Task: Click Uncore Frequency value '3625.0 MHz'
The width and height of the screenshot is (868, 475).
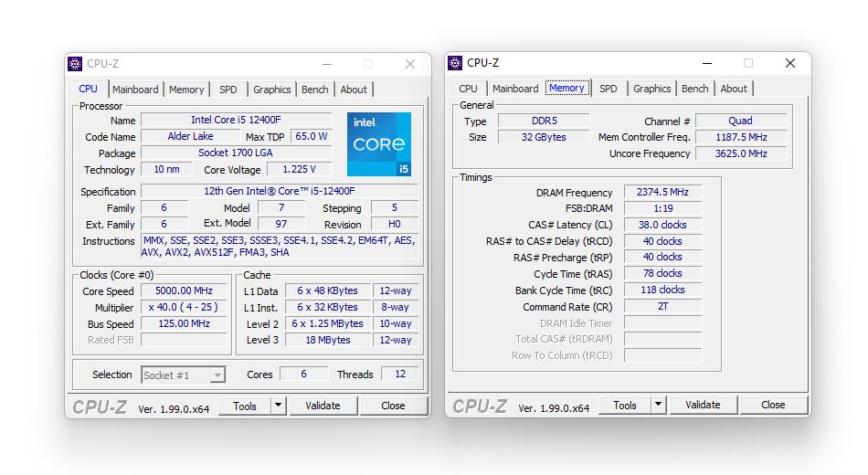Action: (x=741, y=153)
